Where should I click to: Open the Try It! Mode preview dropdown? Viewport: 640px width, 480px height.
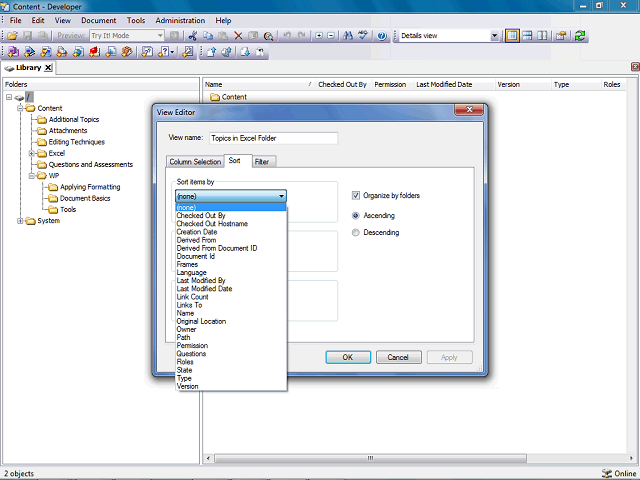[x=160, y=36]
